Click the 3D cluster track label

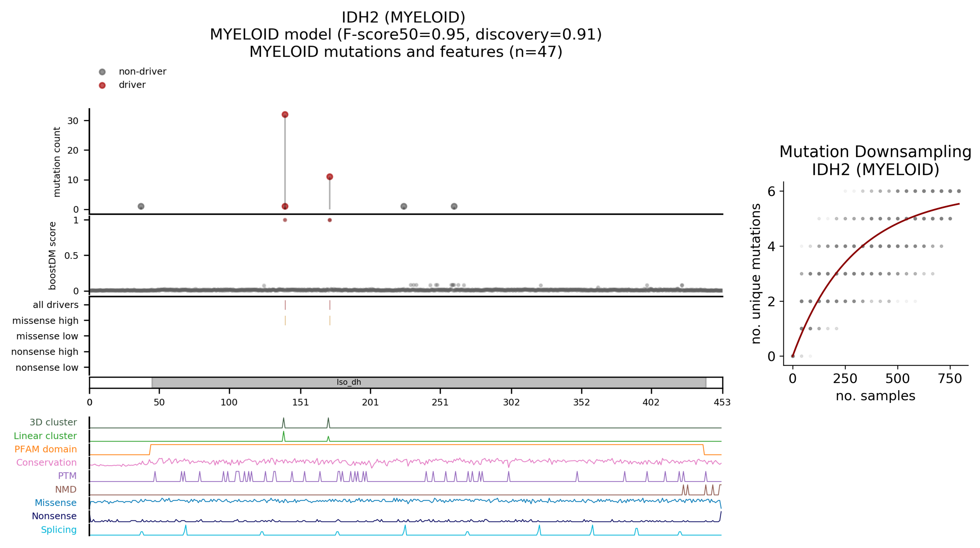(53, 422)
